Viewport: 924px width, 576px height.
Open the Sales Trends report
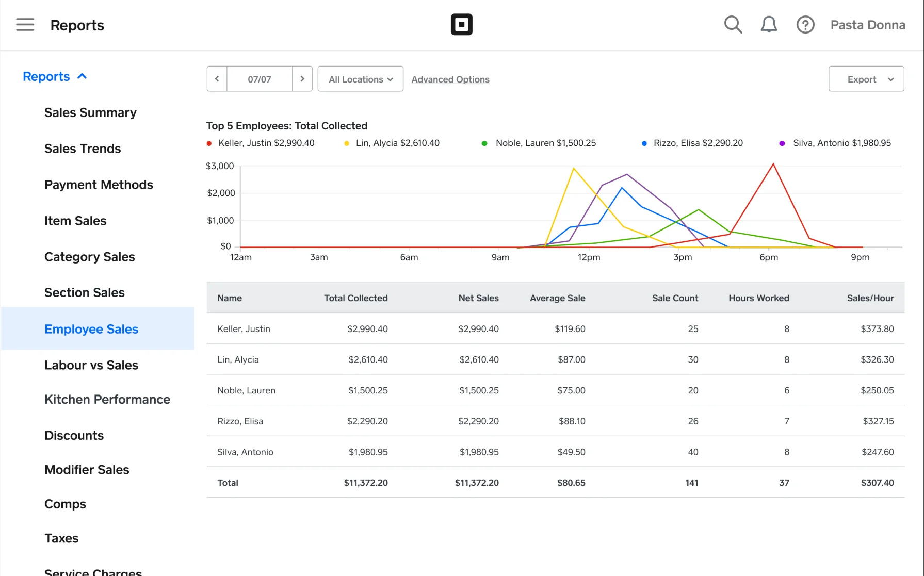(83, 149)
